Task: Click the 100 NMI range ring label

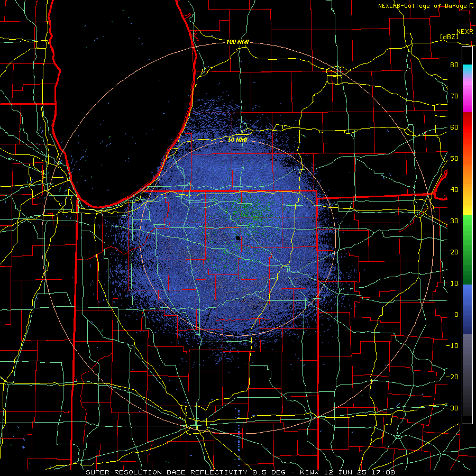Action: click(237, 42)
